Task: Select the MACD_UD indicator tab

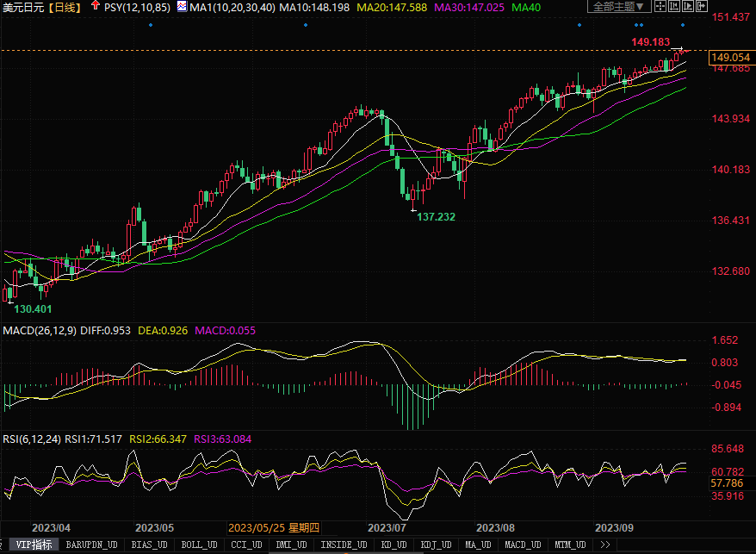Action: 523,545
